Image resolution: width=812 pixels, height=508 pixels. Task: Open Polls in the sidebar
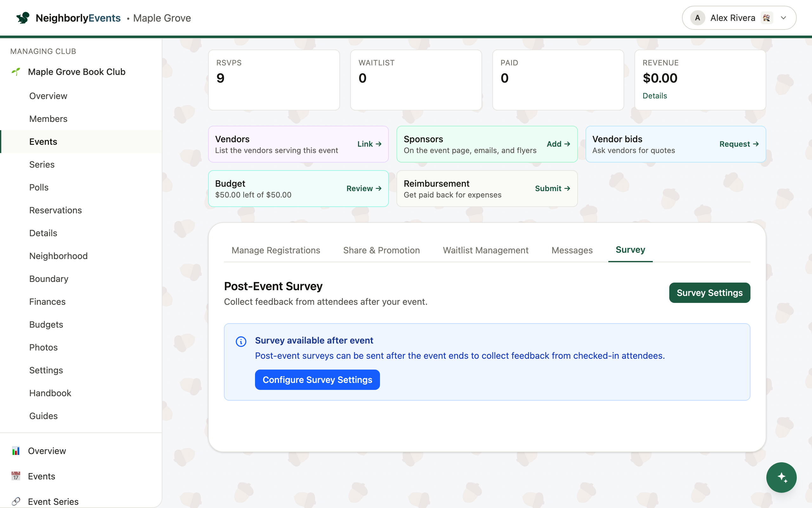(x=81, y=187)
